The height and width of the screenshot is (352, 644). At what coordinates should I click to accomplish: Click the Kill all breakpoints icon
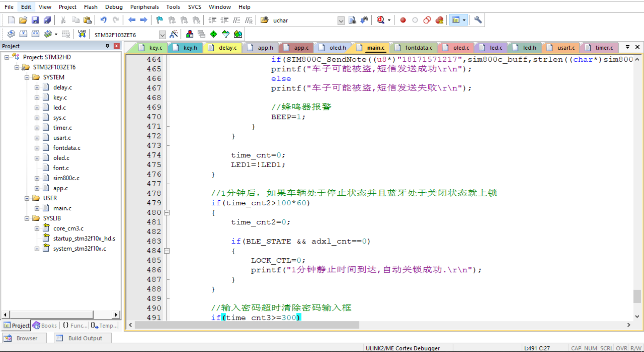tap(439, 20)
